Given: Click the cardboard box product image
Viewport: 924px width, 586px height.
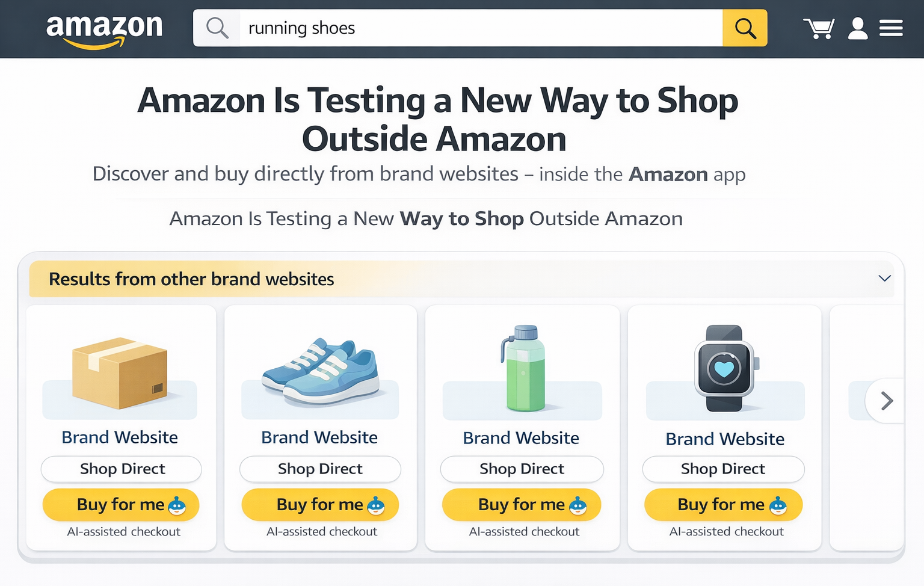Looking at the screenshot, I should (120, 373).
